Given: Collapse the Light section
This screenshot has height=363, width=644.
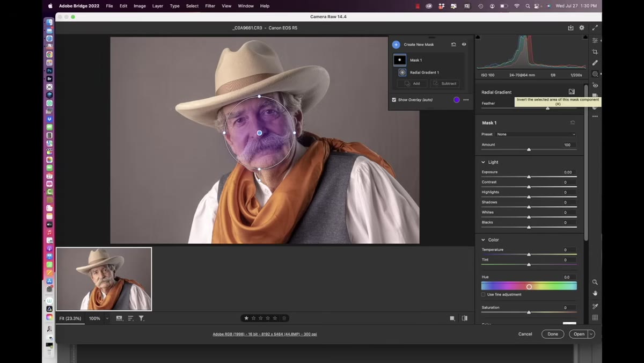Looking at the screenshot, I should click(483, 162).
